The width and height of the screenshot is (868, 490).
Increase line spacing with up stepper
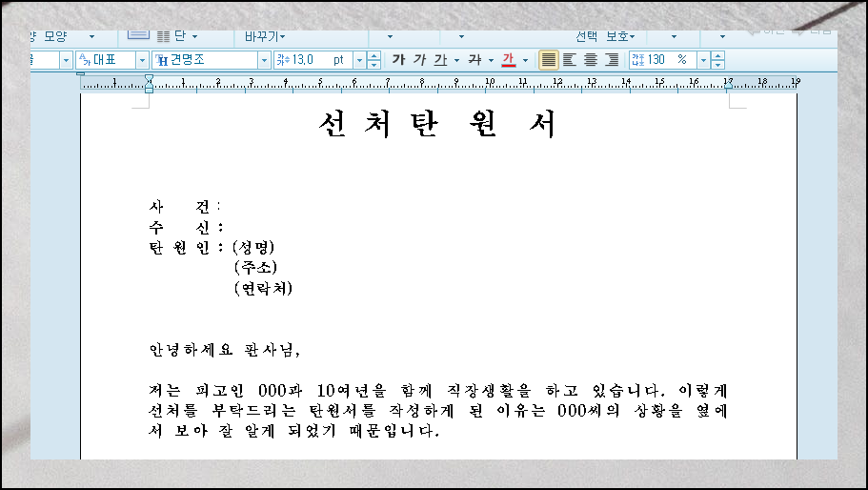coord(718,55)
